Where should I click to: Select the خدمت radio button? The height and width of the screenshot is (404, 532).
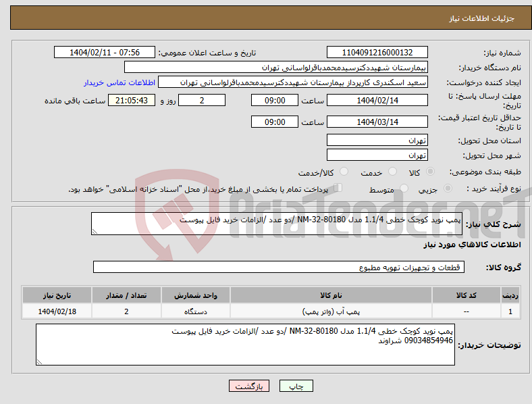[392, 172]
